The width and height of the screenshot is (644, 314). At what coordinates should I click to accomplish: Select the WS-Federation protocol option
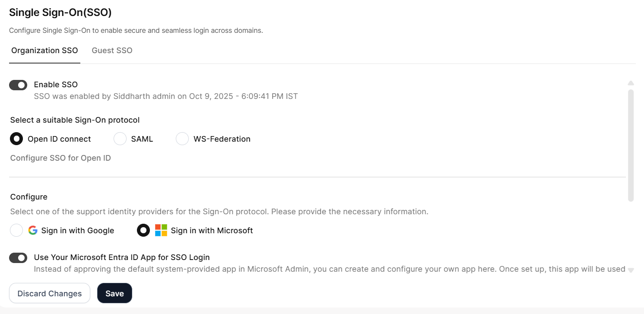(182, 139)
